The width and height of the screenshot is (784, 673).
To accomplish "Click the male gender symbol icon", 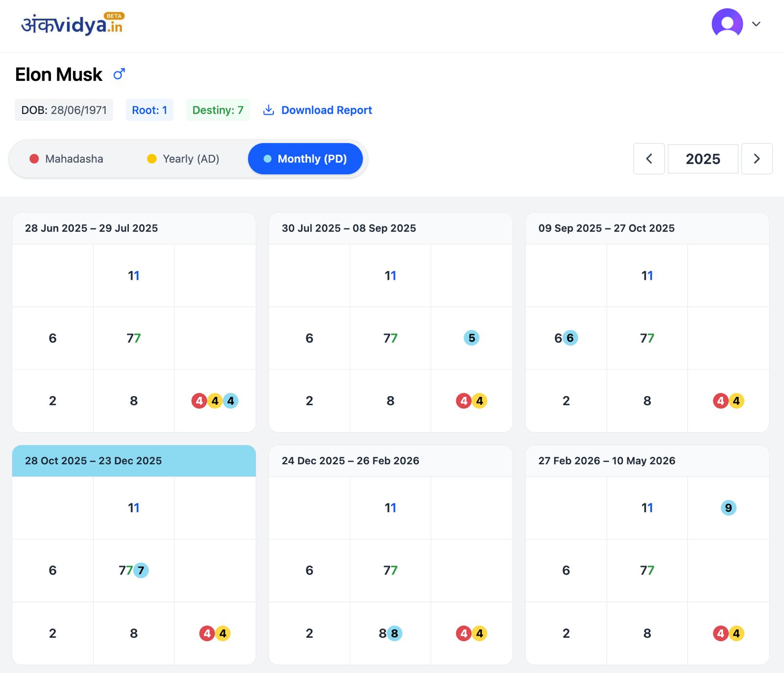I will pos(119,74).
